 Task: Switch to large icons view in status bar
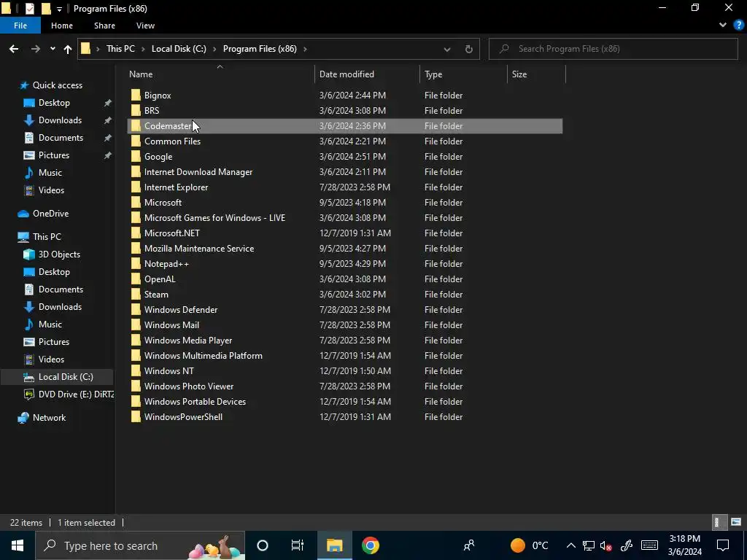click(736, 522)
